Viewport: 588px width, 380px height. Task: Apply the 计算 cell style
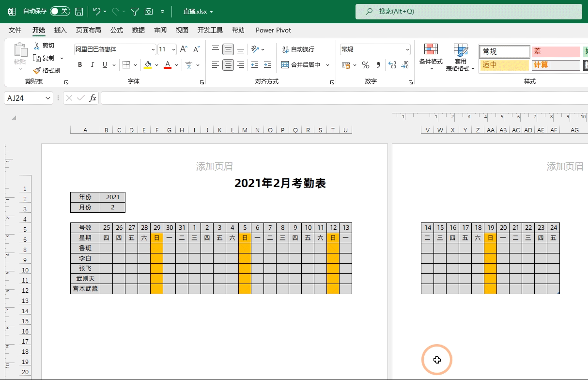click(556, 65)
